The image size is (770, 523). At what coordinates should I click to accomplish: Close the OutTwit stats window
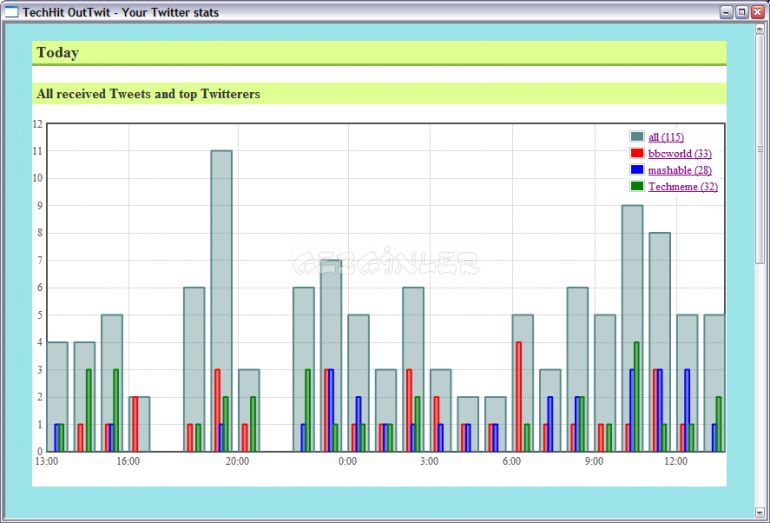point(758,12)
